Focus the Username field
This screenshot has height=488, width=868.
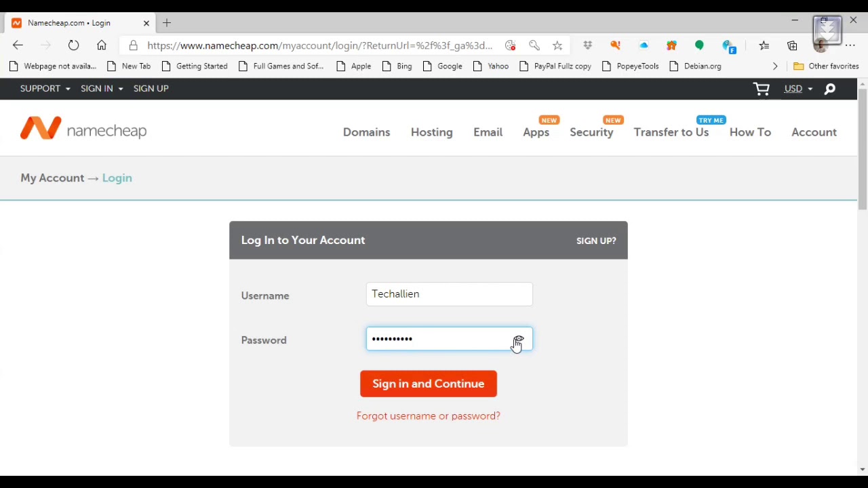pyautogui.click(x=449, y=294)
